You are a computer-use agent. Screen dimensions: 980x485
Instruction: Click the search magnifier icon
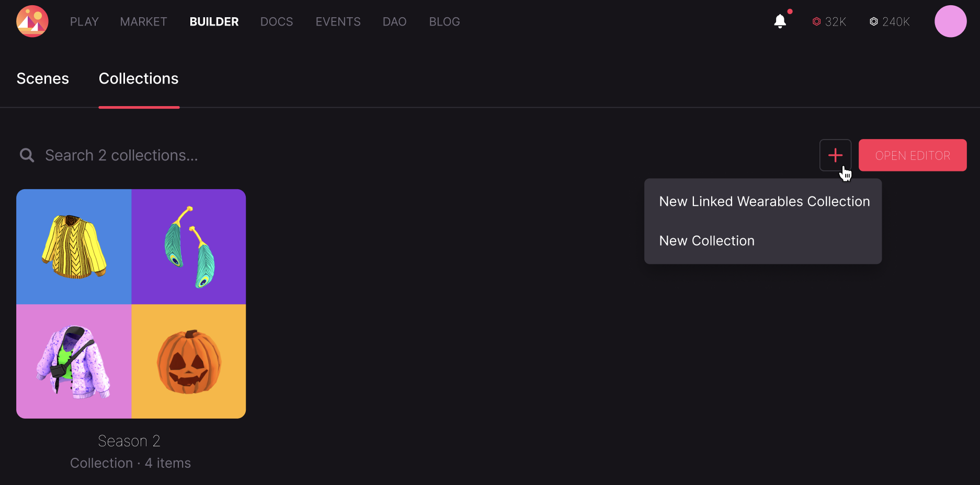27,155
